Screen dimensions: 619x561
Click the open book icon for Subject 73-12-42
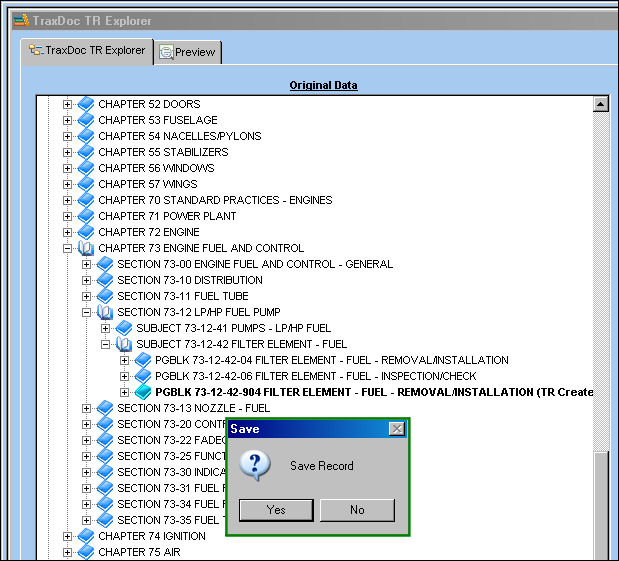124,344
